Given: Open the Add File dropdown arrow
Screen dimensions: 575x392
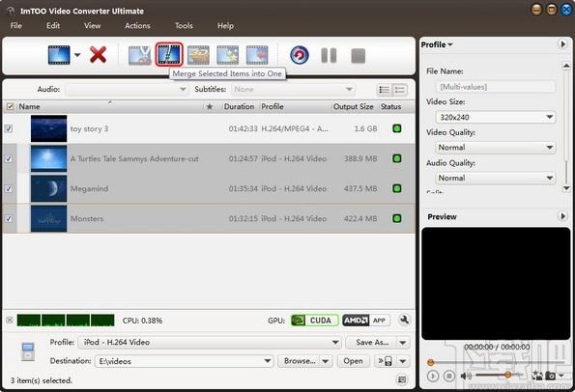Looking at the screenshot, I should (x=77, y=55).
